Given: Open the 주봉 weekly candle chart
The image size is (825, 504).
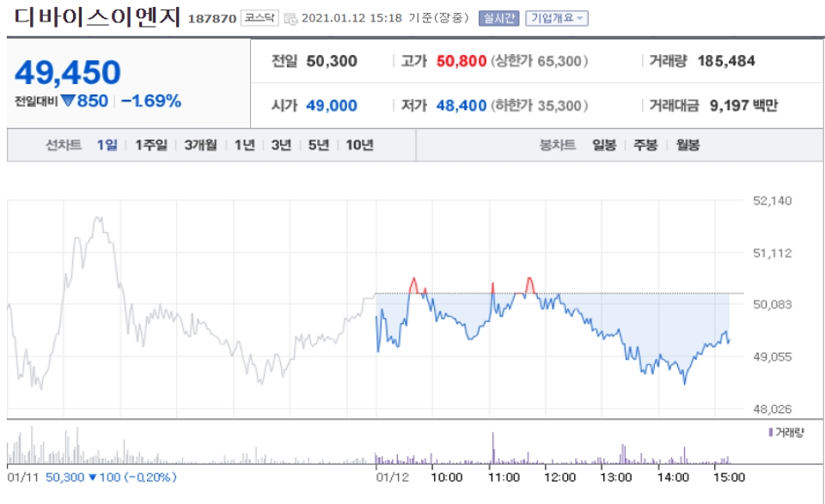Looking at the screenshot, I should tap(645, 144).
